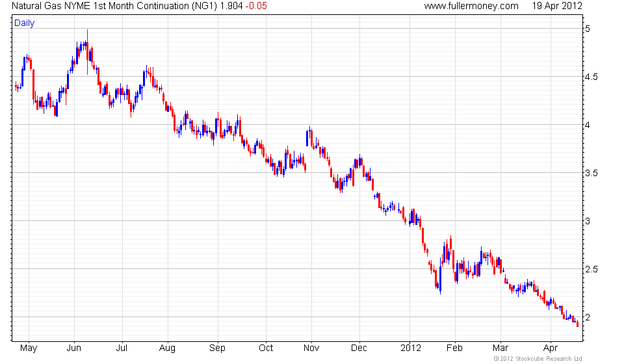
Task: Click the 2 price axis label
Action: point(588,317)
